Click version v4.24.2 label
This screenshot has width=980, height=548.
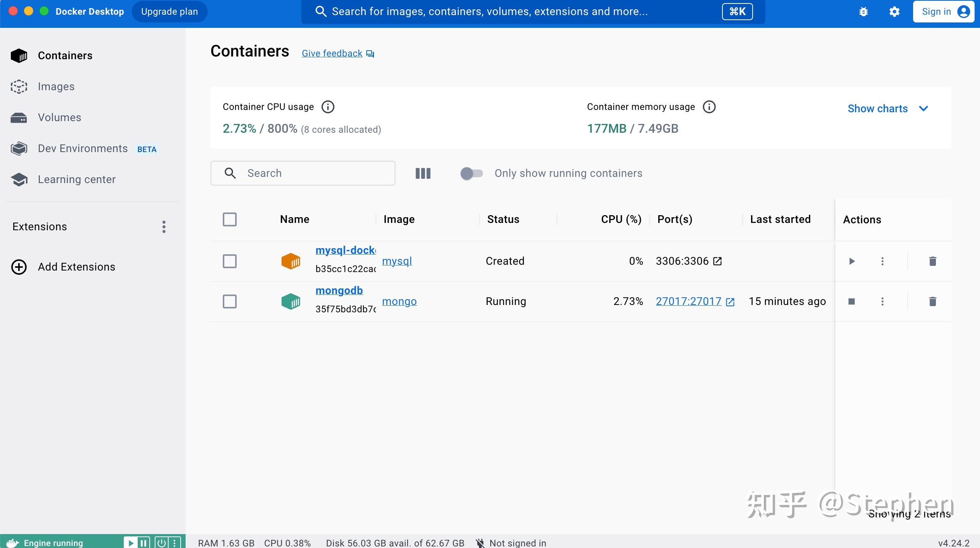click(x=954, y=543)
